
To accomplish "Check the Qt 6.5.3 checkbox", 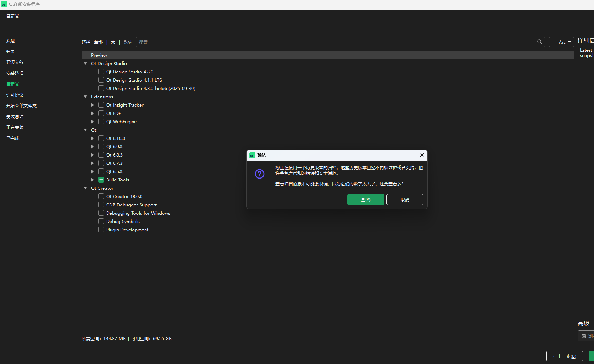I will click(101, 171).
